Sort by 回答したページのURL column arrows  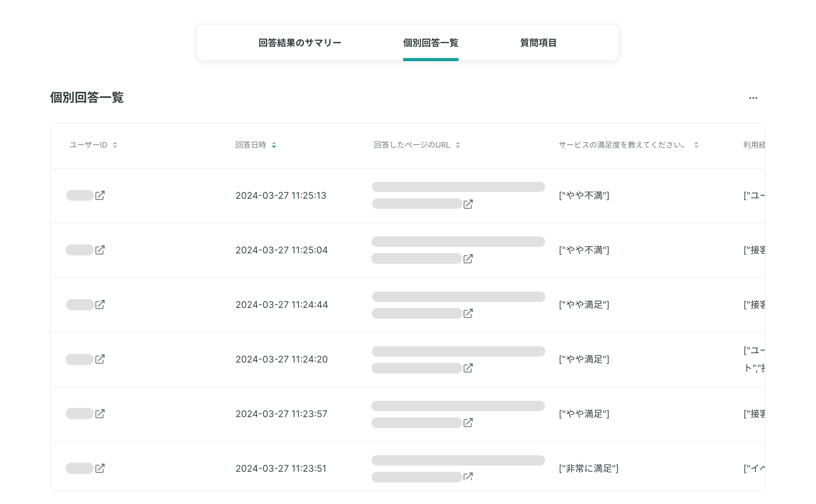(x=458, y=145)
